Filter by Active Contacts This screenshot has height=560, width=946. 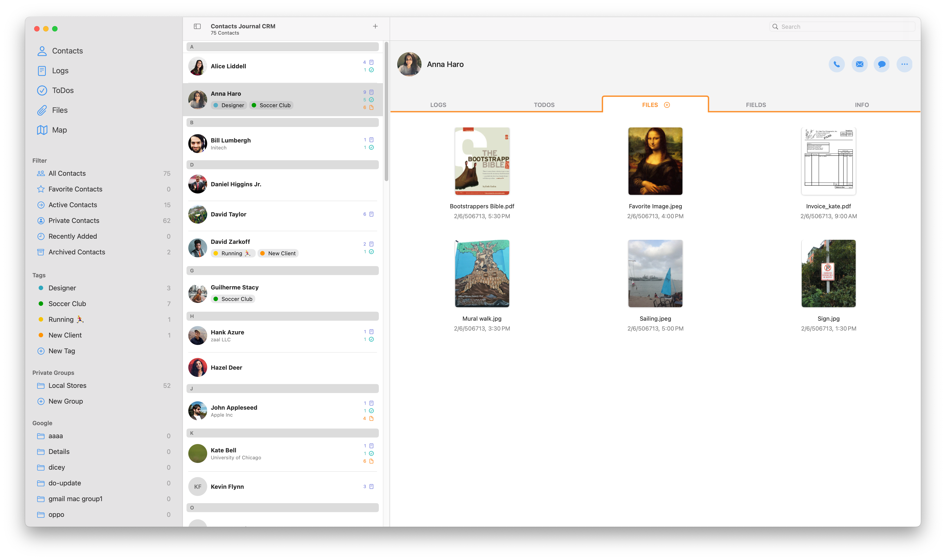coord(103,205)
